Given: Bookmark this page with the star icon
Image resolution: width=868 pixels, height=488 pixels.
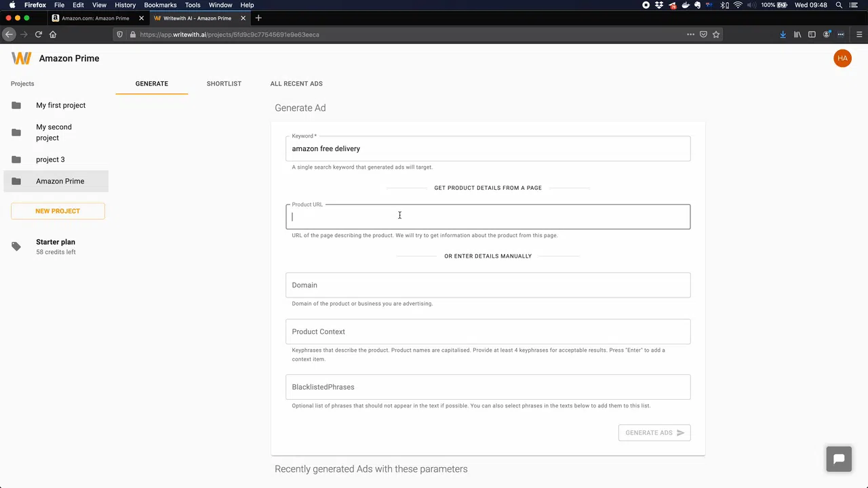Looking at the screenshot, I should 716,35.
